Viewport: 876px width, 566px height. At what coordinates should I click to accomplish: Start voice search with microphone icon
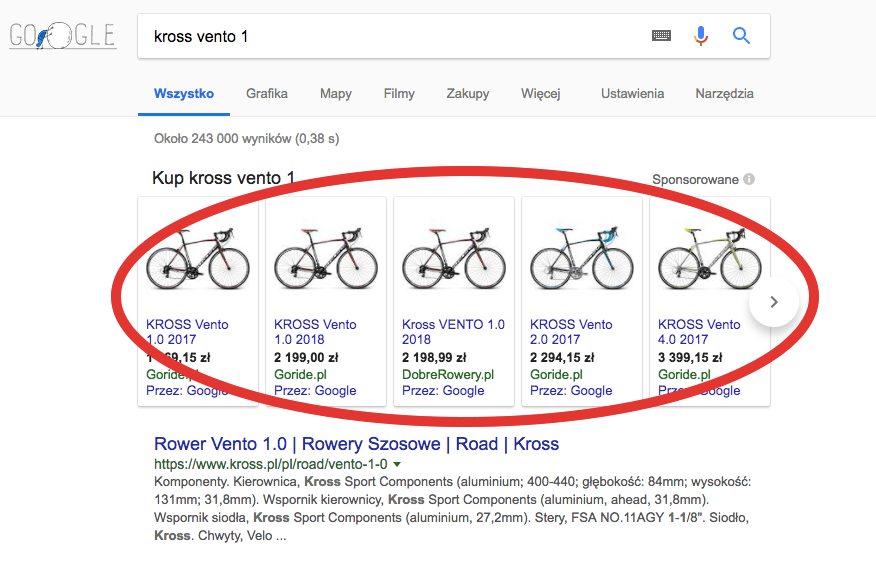(701, 36)
